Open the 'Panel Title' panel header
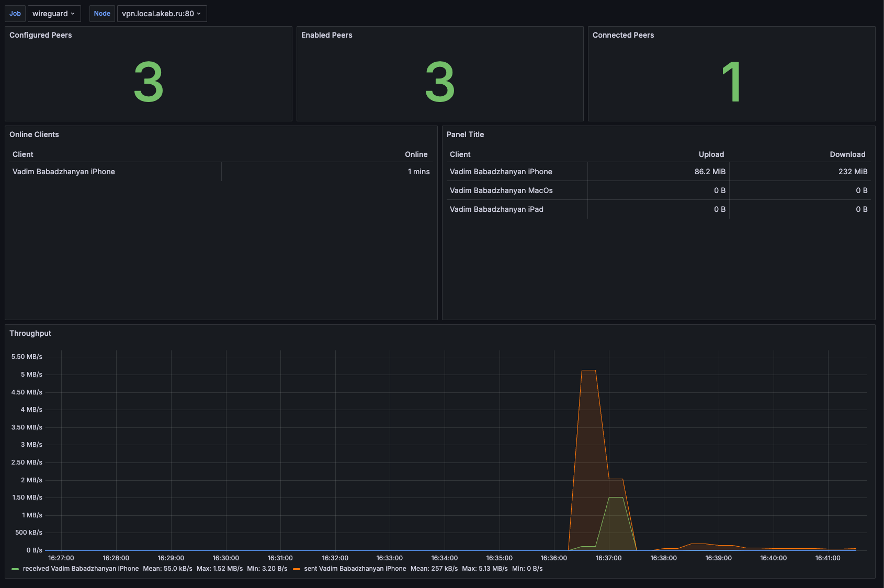This screenshot has width=884, height=588. point(466,134)
